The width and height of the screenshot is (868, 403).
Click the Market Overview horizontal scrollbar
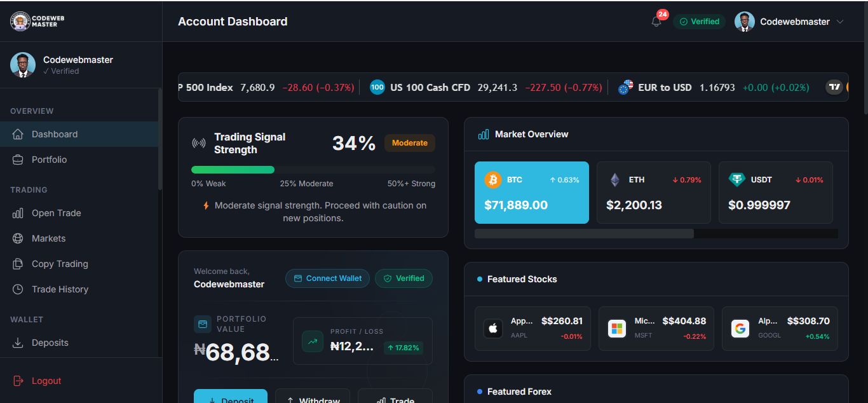coord(584,233)
